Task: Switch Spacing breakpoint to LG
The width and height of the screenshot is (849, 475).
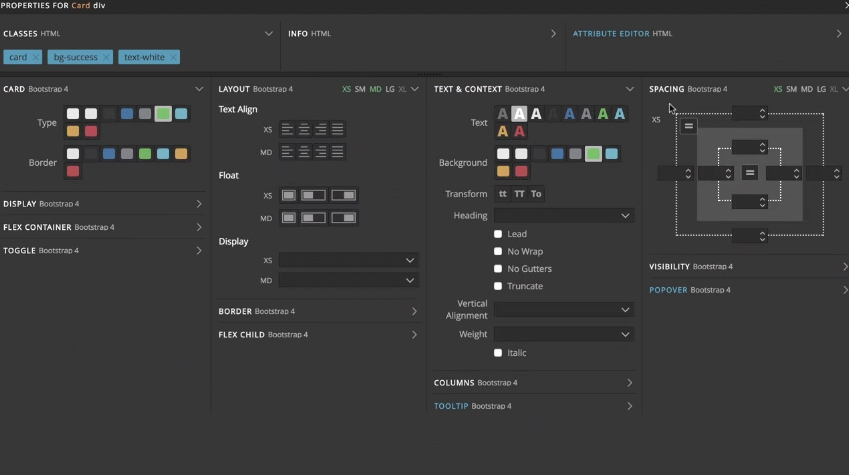Action: [821, 89]
